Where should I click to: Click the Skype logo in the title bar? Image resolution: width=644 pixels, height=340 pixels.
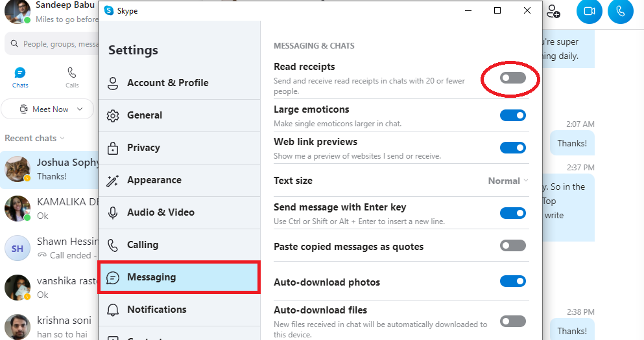click(x=109, y=11)
